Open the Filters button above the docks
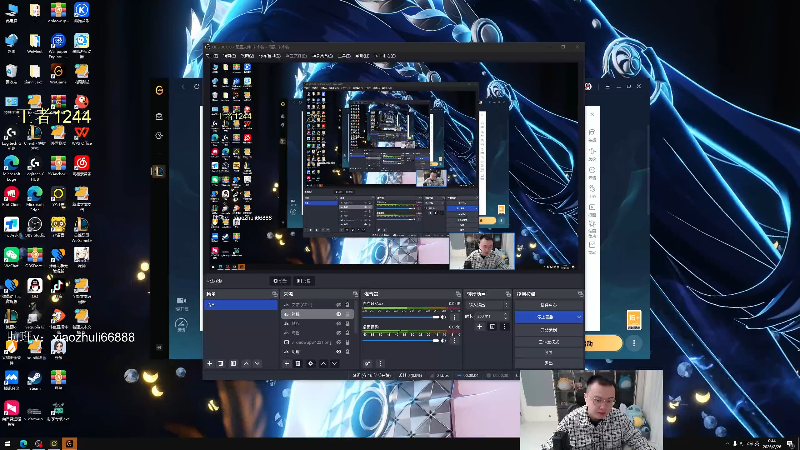Screen dimensions: 800x450 click(304, 281)
